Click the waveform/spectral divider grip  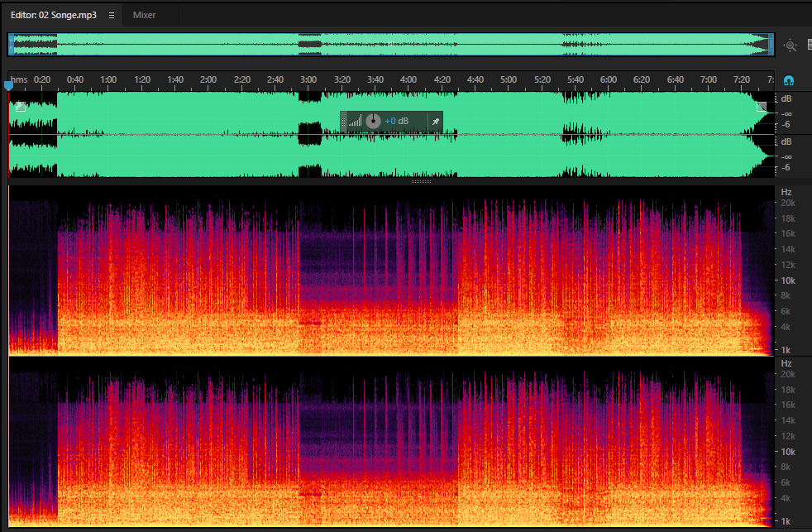point(421,182)
